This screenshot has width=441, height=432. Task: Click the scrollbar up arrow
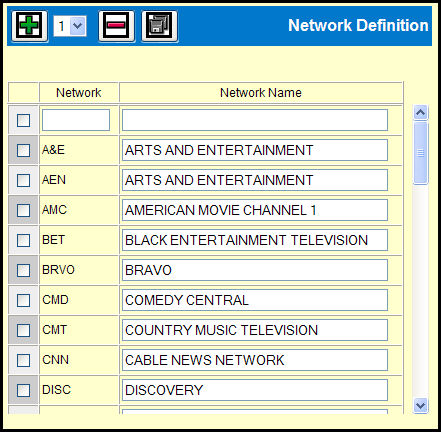click(420, 112)
